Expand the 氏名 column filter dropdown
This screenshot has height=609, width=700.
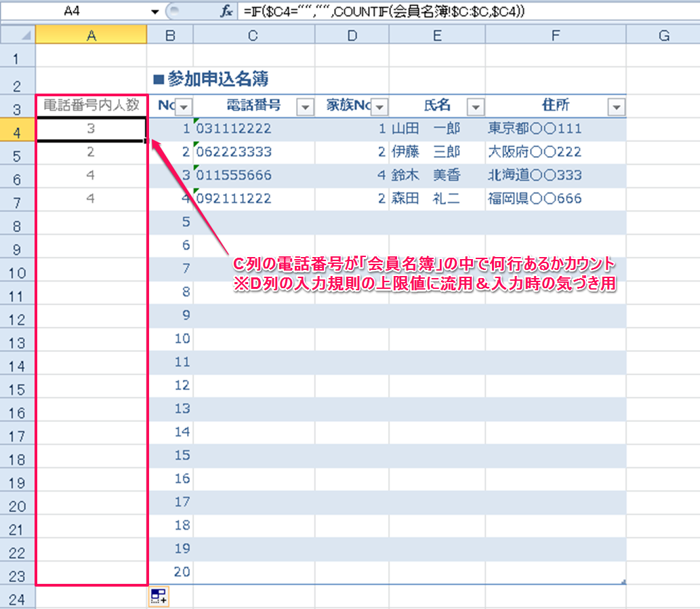click(476, 106)
